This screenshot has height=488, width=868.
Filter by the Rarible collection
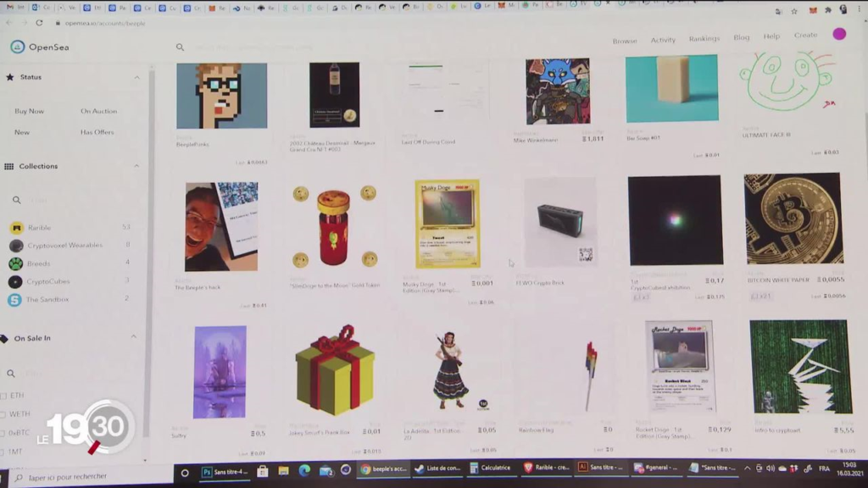38,227
